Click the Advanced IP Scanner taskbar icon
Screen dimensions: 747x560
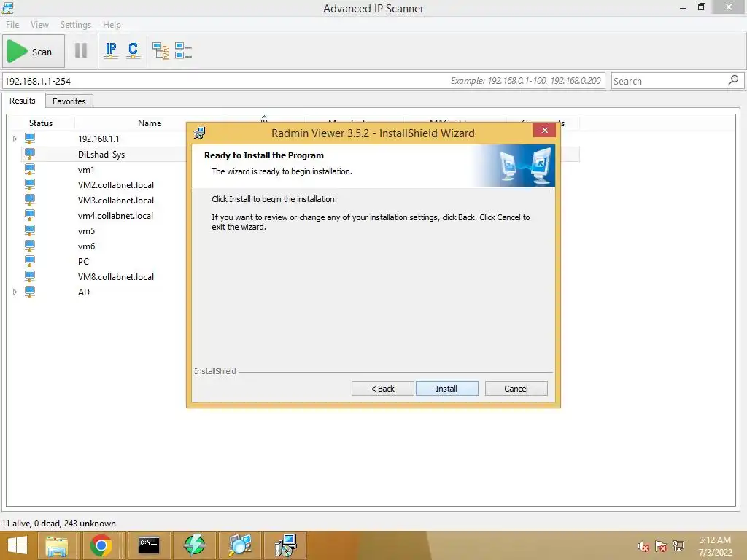(239, 545)
